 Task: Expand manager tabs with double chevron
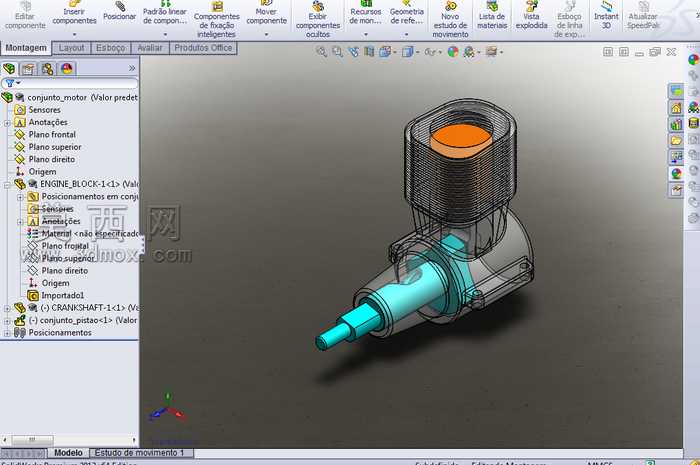click(x=132, y=68)
